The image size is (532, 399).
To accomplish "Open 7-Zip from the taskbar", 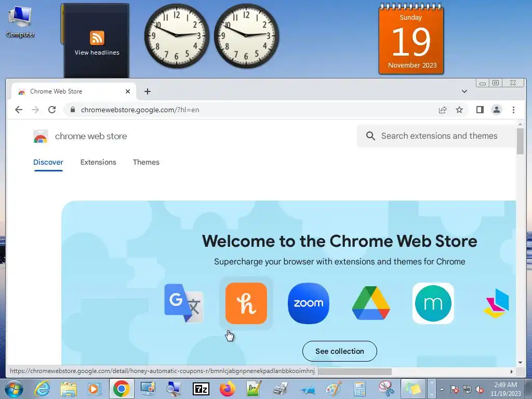I will click(x=201, y=389).
